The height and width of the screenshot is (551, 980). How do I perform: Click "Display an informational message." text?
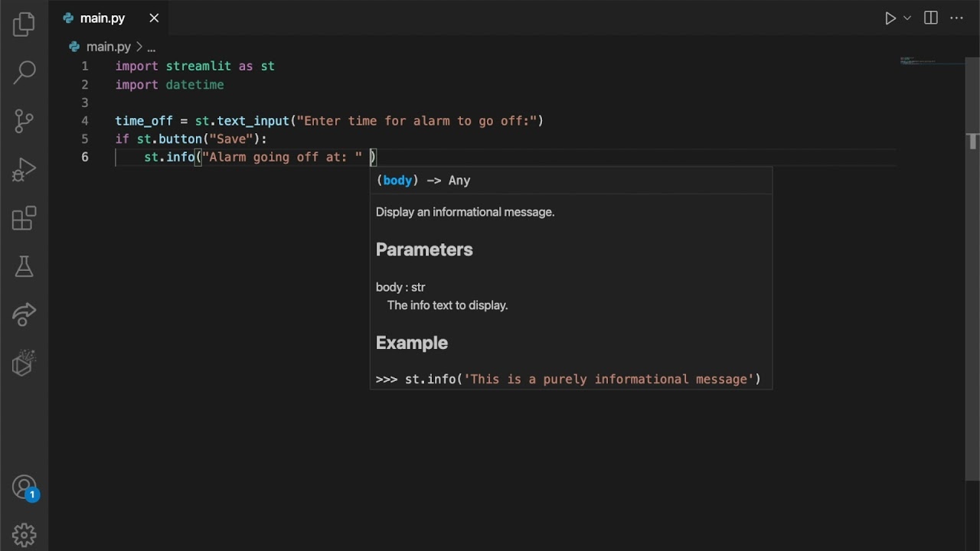[x=465, y=212]
